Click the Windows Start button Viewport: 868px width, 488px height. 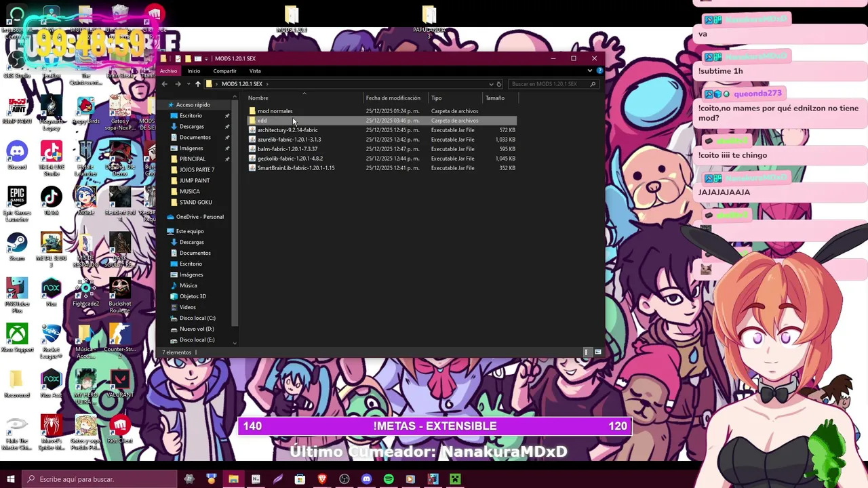(x=11, y=479)
